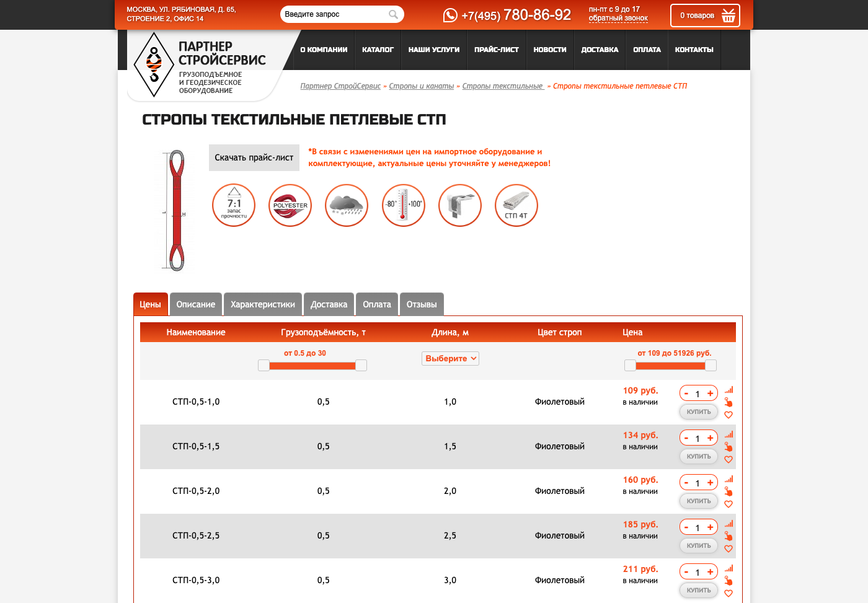Click one-click buy hand icon for СТП-0,5-2,0
This screenshot has height=603, width=868.
(x=728, y=491)
